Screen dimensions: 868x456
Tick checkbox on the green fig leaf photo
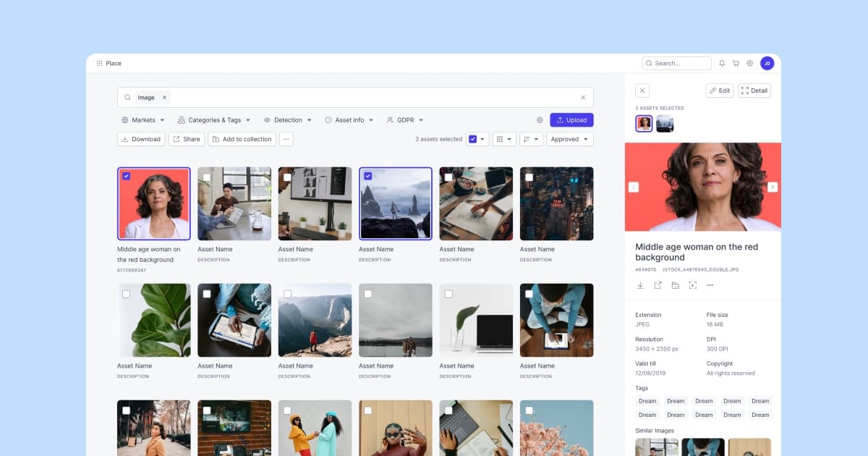pyautogui.click(x=126, y=294)
